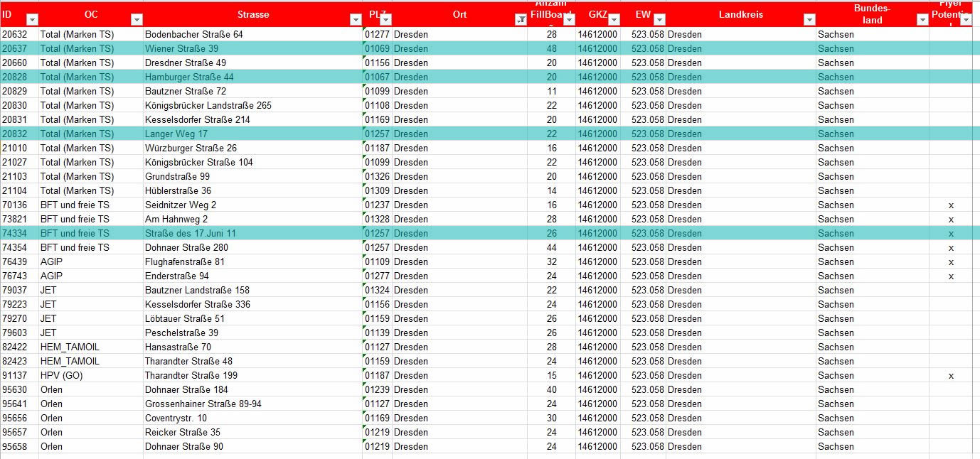Click the Straße des 17 Juni 11 cell

tap(252, 233)
